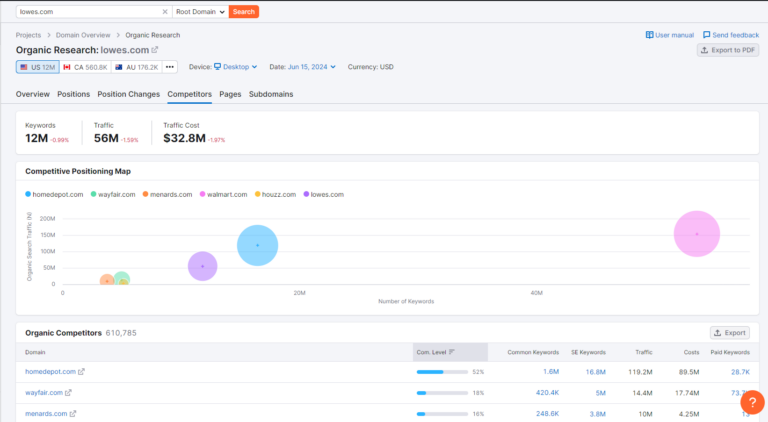768x422 pixels.
Task: Click menards.com SE keywords 3.8M
Action: (x=598, y=414)
